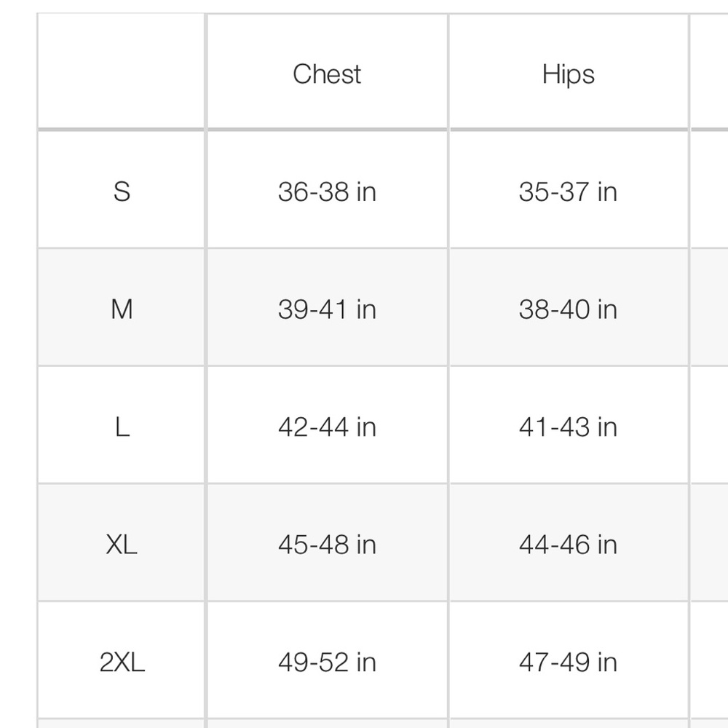Click the 45-48 in chest cell
The height and width of the screenshot is (728, 728).
(x=327, y=542)
